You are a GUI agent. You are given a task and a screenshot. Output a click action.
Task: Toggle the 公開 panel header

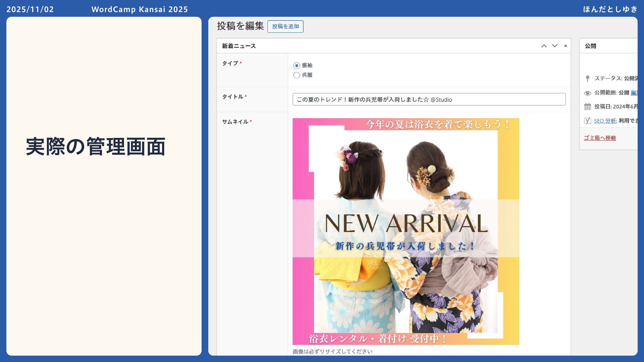(590, 46)
